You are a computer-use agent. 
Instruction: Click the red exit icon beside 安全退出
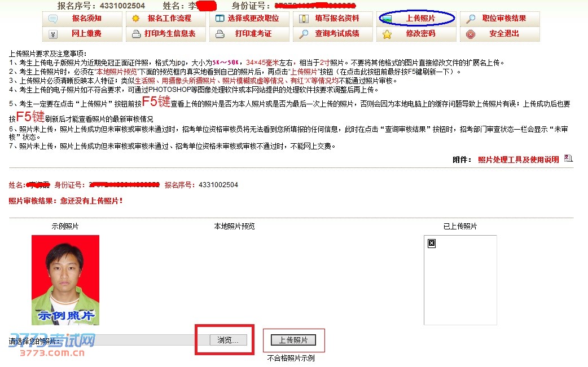[471, 34]
